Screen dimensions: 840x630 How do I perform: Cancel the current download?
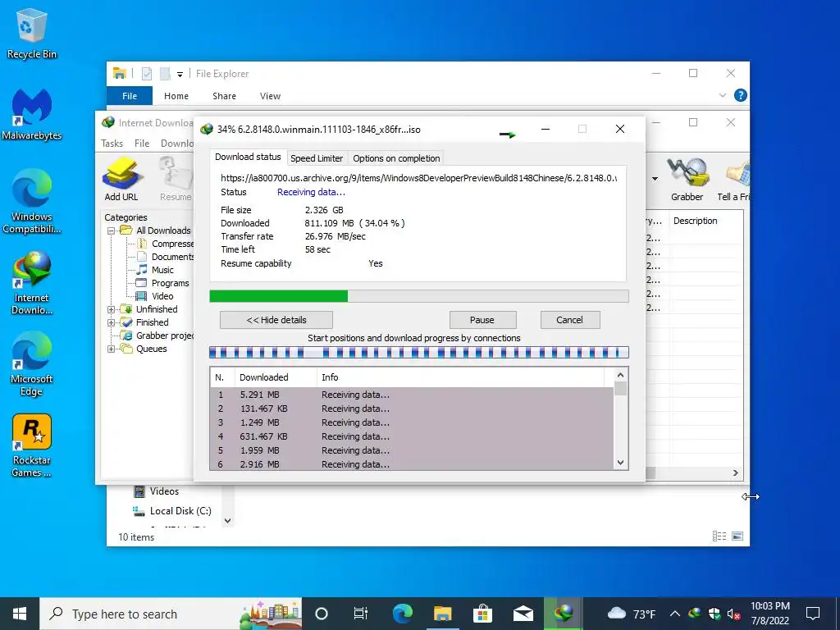[569, 320]
